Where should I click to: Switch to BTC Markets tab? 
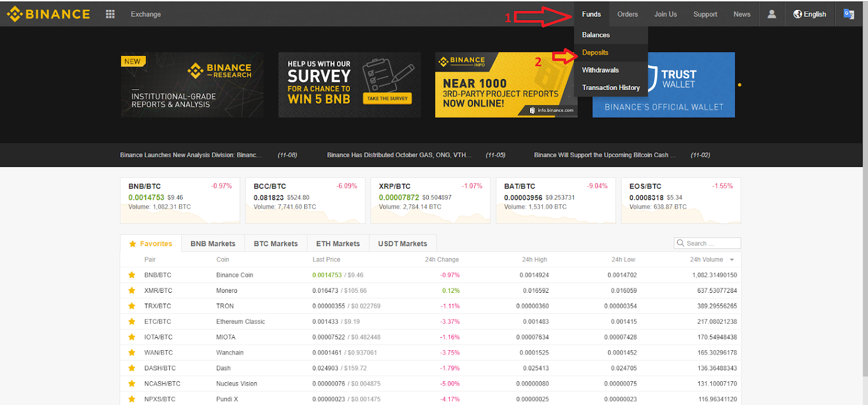click(276, 243)
